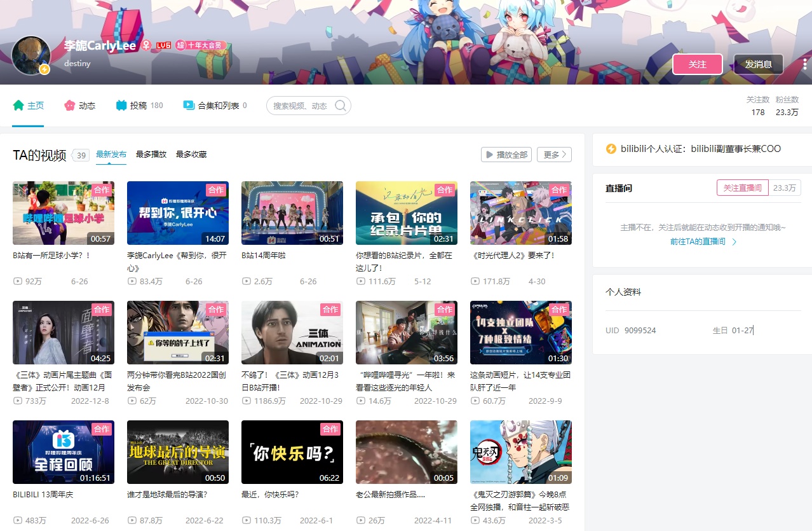This screenshot has width=812, height=531.
Task: Sort videos by 最多播放
Action: tap(151, 155)
